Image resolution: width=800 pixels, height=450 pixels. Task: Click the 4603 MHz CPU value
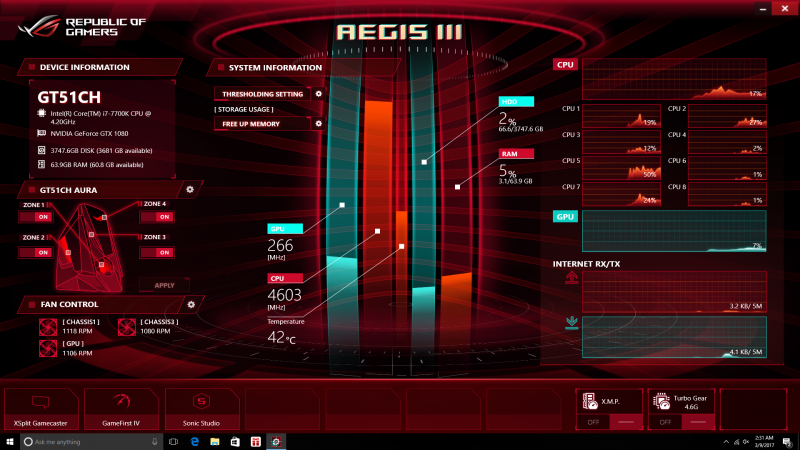point(284,295)
